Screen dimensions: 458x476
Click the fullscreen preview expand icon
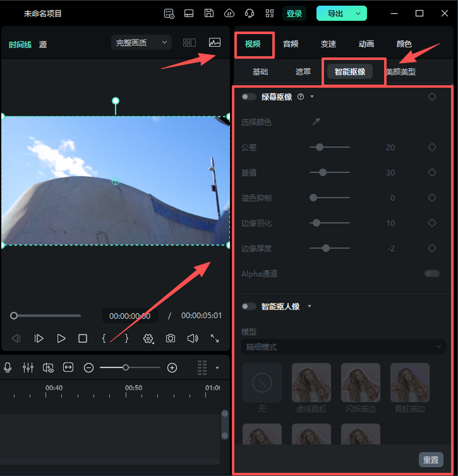214,338
